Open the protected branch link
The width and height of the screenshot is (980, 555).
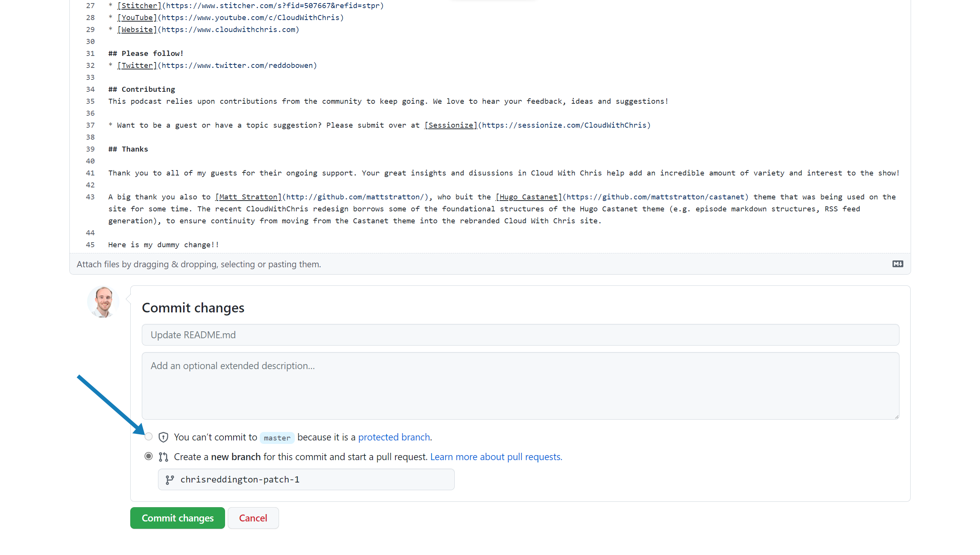[394, 437]
